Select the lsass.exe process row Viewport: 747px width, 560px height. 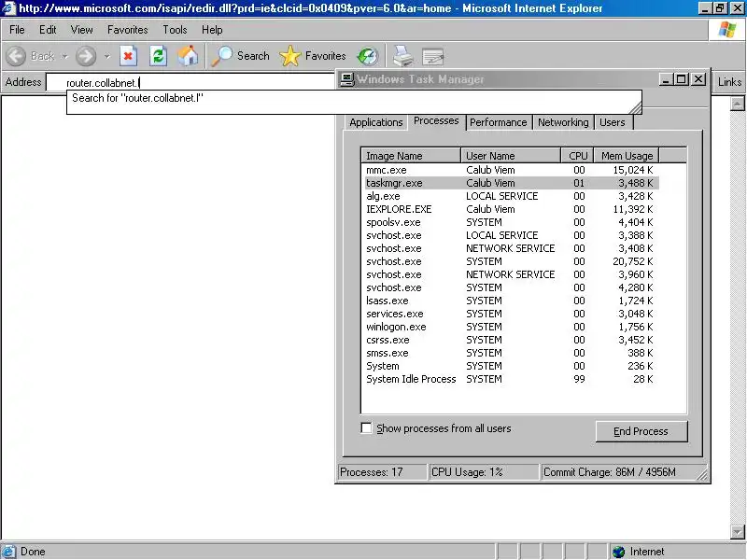pos(512,301)
